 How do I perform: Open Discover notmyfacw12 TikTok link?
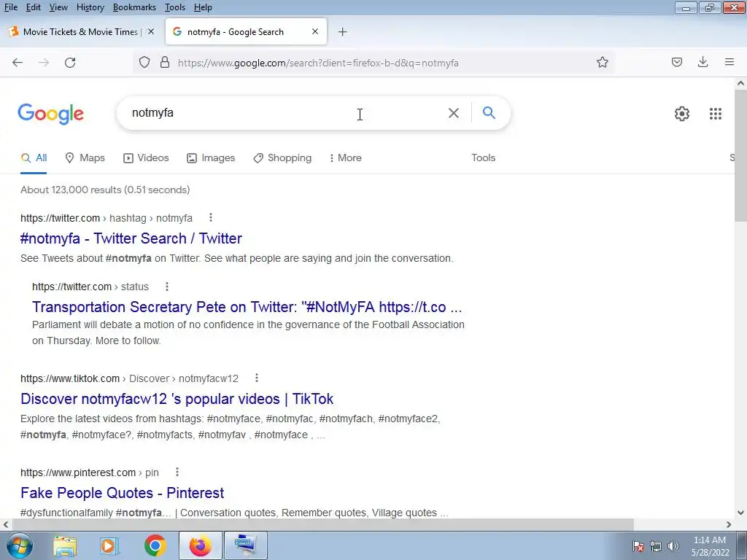177,399
